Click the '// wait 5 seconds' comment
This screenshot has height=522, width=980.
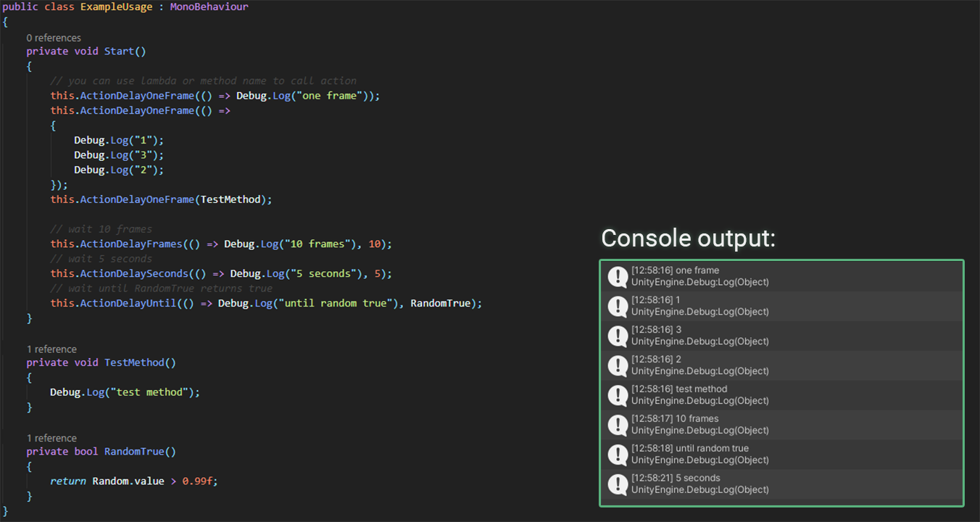[101, 259]
